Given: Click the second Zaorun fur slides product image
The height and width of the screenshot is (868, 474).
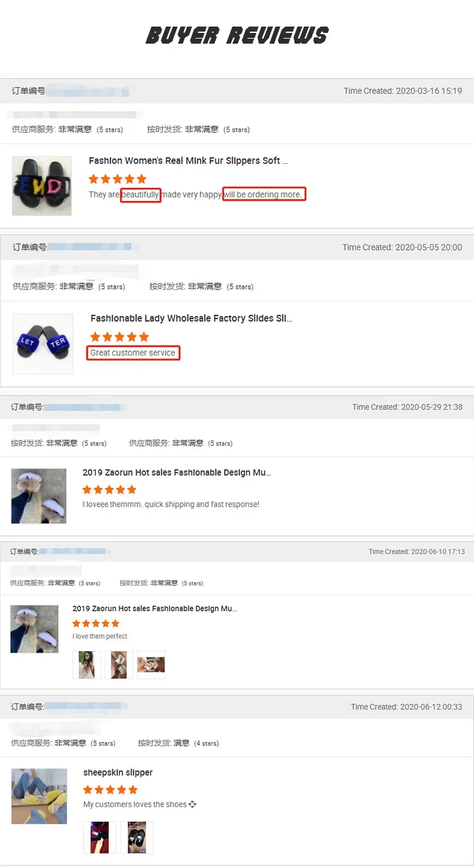Looking at the screenshot, I should (34, 629).
